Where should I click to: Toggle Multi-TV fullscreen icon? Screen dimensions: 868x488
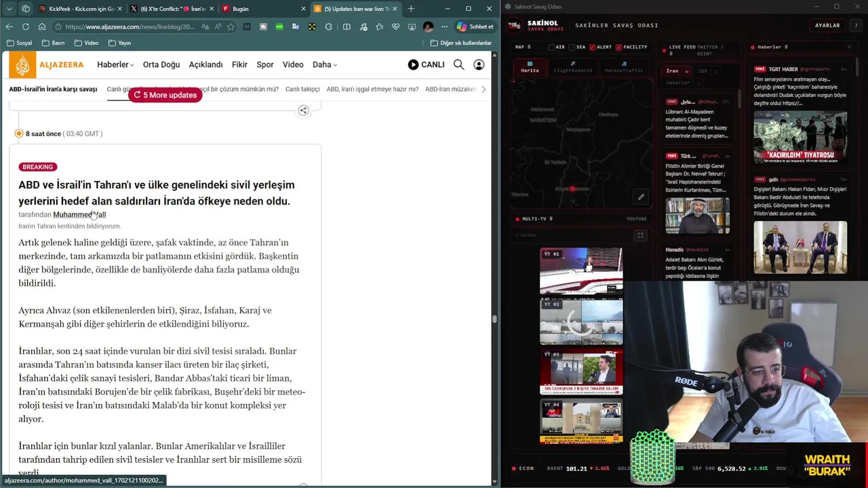click(640, 235)
